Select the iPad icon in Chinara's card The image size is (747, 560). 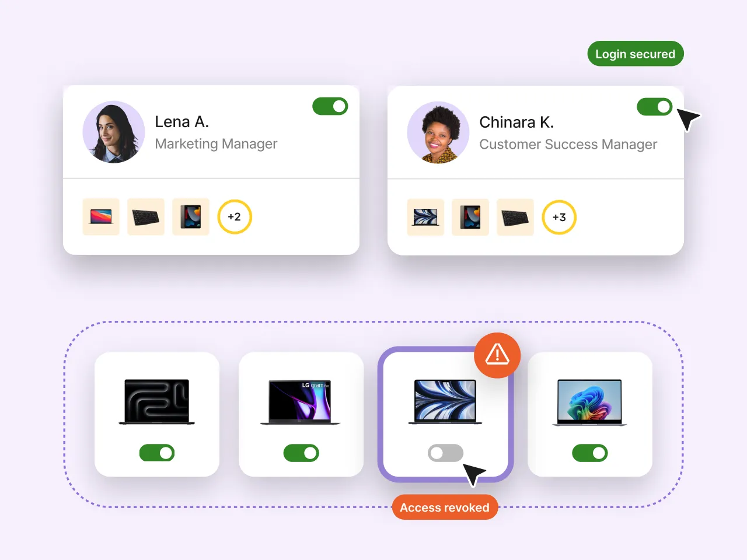470,218
